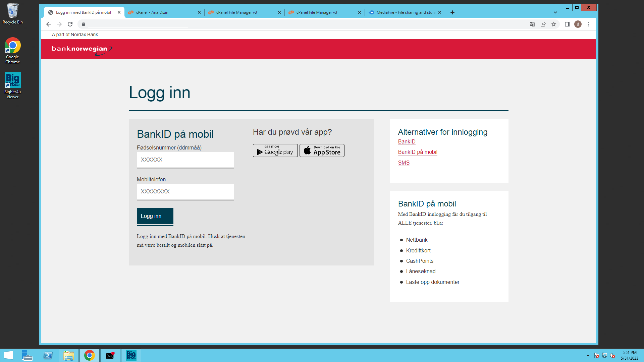Click the BankID link
Image resolution: width=644 pixels, height=362 pixels.
407,142
